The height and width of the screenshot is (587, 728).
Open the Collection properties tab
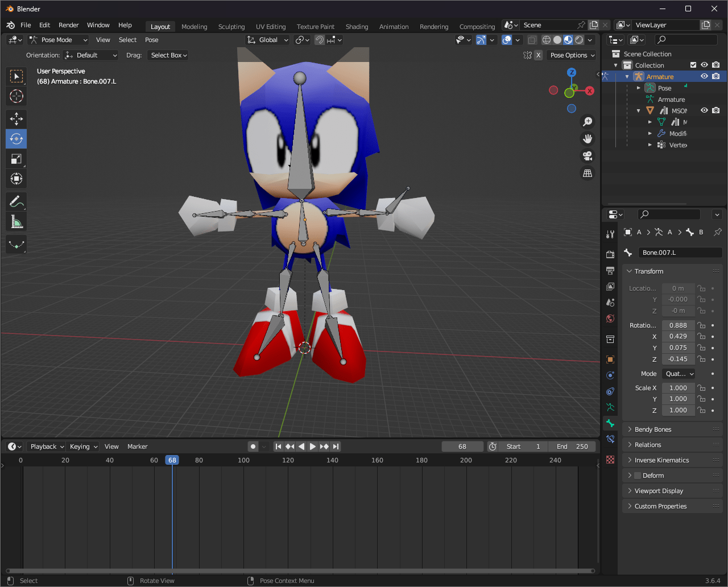[x=610, y=340]
